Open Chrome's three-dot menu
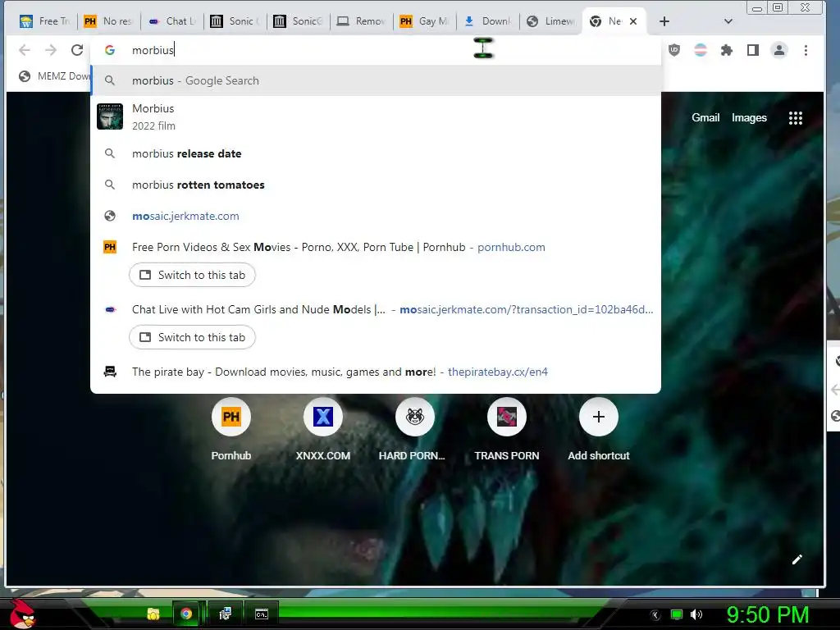Image resolution: width=840 pixels, height=630 pixels. (806, 50)
